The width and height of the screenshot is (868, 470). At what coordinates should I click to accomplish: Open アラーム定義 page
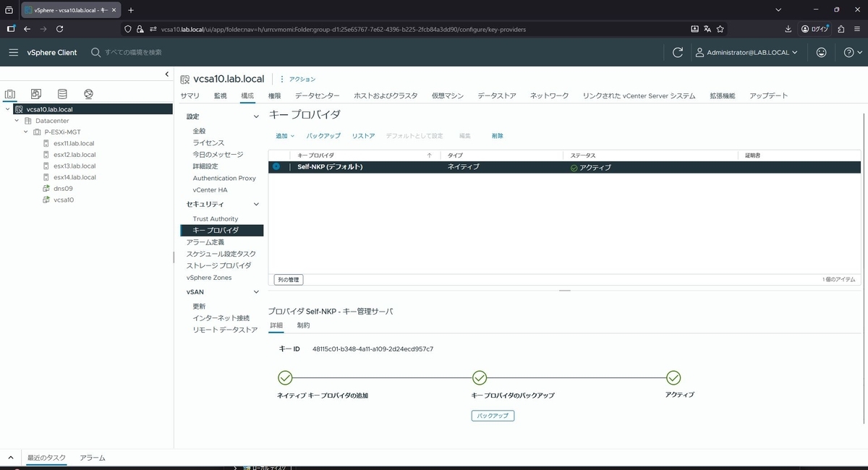point(205,242)
